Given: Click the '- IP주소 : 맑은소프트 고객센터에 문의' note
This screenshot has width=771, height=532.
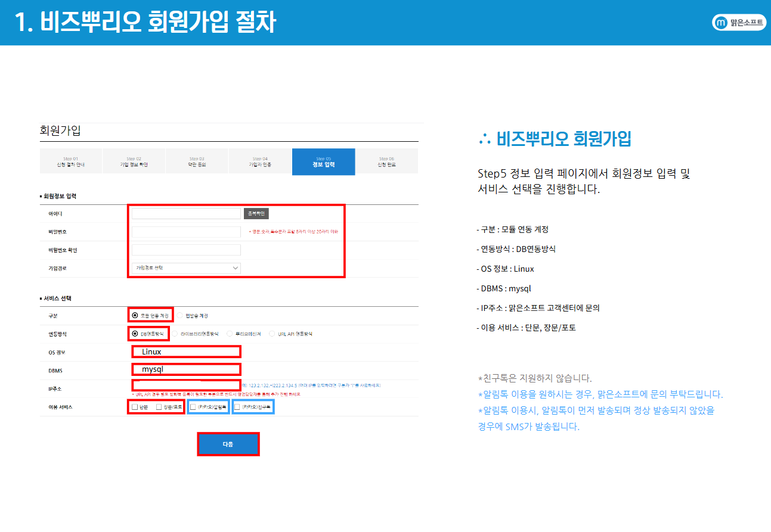Looking at the screenshot, I should click(538, 308).
